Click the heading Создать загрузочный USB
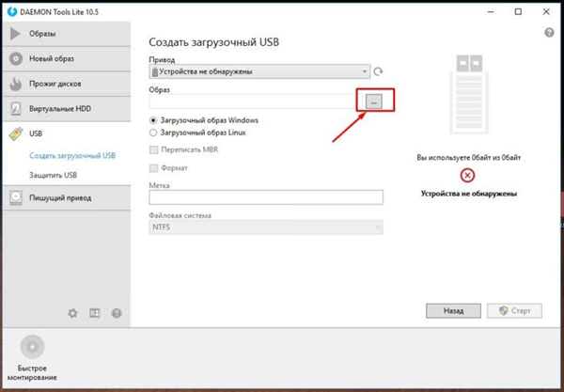 tap(214, 42)
